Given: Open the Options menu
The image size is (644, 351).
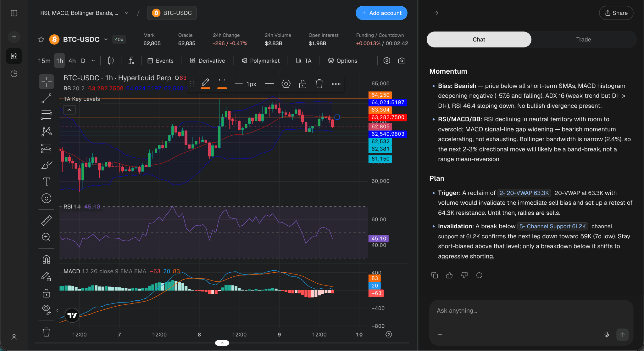Looking at the screenshot, I should (342, 61).
